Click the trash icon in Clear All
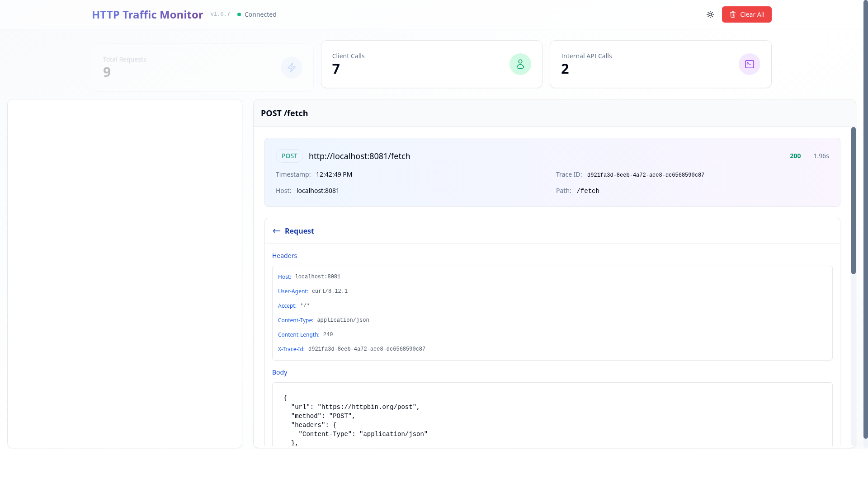This screenshot has height=488, width=868. coord(733,14)
